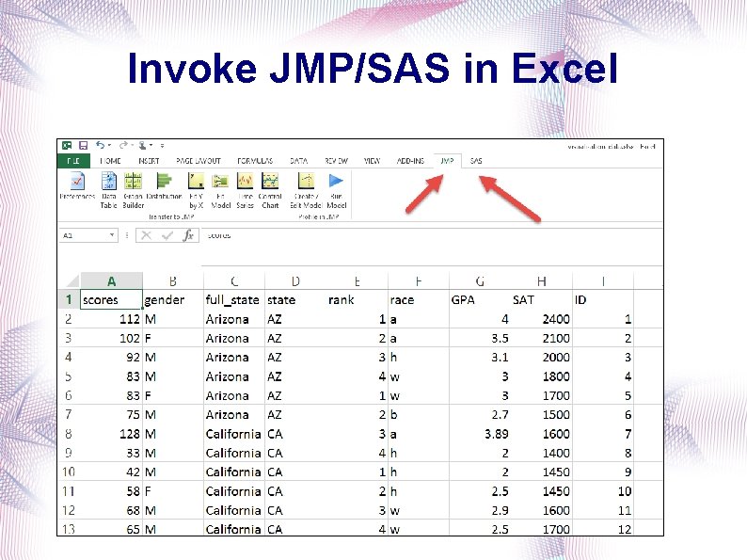Switch to the REVIEW ribbon tab
747x560 pixels.
337,161
